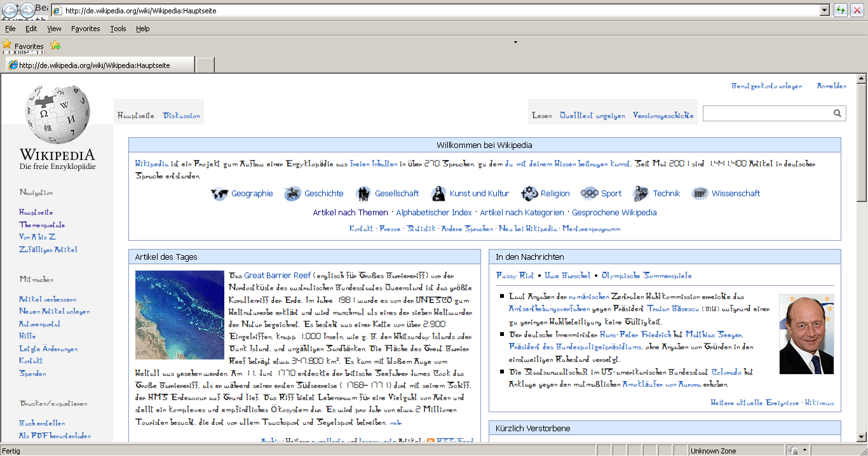Click the Geographie world map icon
Viewport: 868px width, 456px height.
(219, 194)
